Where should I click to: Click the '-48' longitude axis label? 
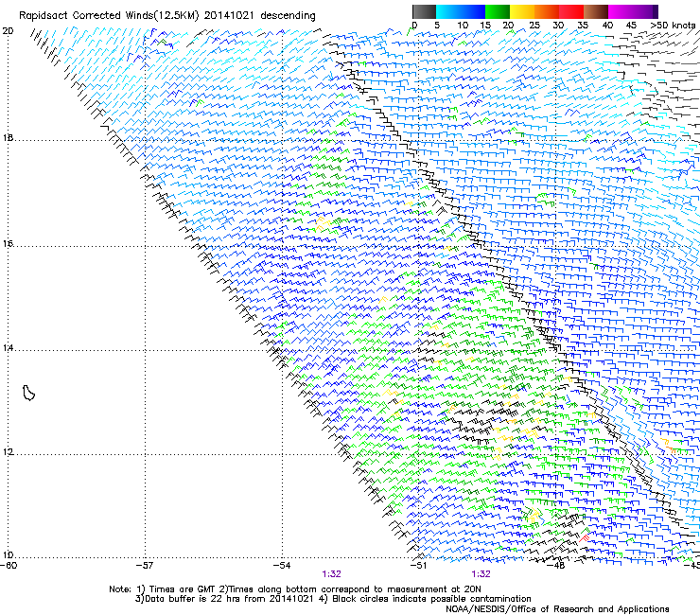(556, 566)
